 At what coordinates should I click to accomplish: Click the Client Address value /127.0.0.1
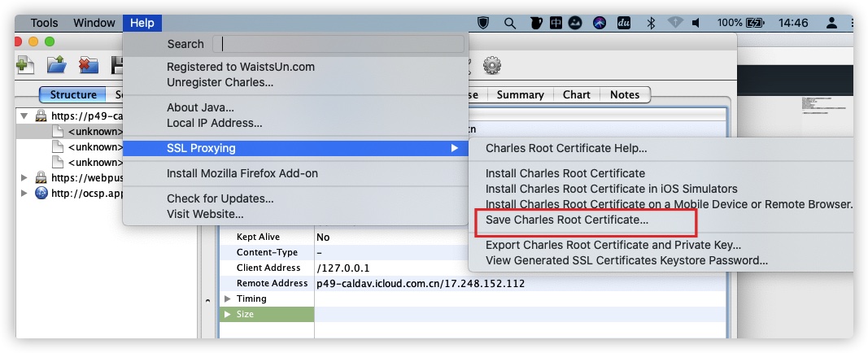[x=343, y=268]
